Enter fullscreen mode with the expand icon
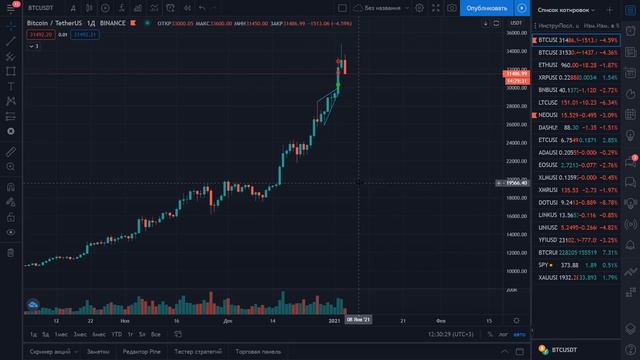Screen dimensions: 640x360 [436, 8]
